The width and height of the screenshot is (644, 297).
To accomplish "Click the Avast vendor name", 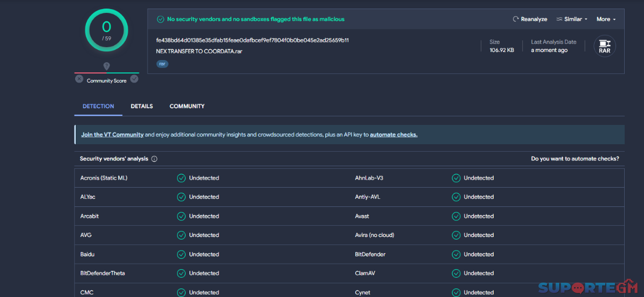I will (362, 216).
